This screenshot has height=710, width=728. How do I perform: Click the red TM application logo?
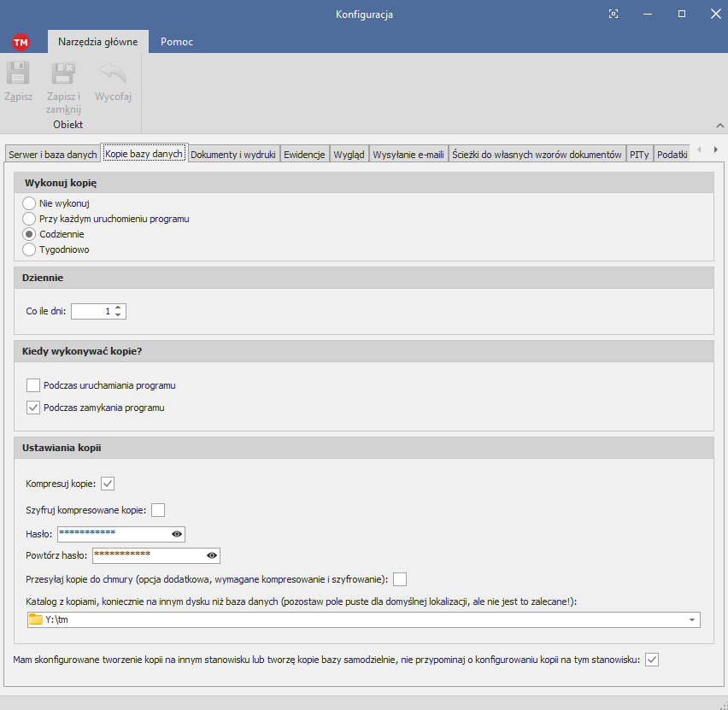point(21,42)
